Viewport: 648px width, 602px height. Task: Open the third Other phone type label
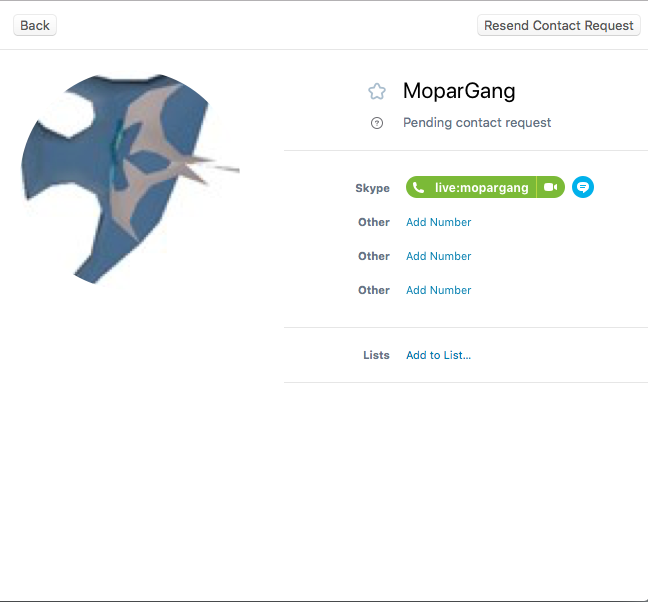(374, 290)
